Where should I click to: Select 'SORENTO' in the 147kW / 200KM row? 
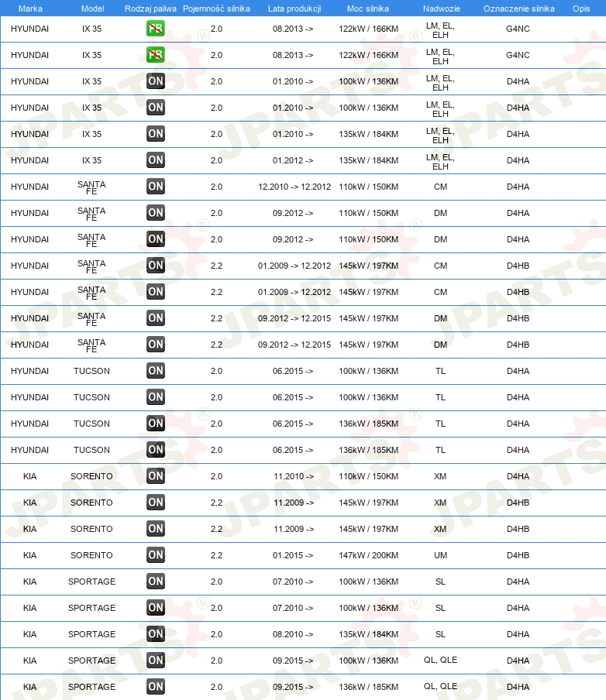pyautogui.click(x=91, y=555)
